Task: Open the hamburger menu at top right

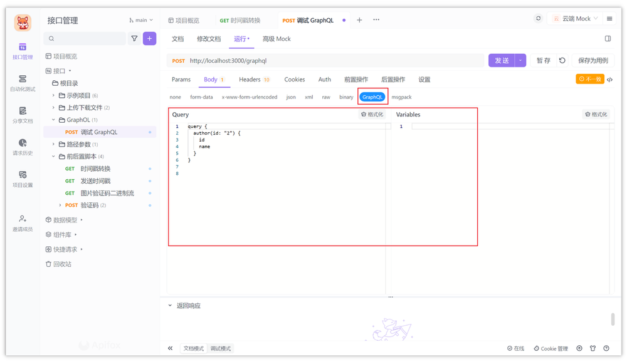Action: point(609,18)
